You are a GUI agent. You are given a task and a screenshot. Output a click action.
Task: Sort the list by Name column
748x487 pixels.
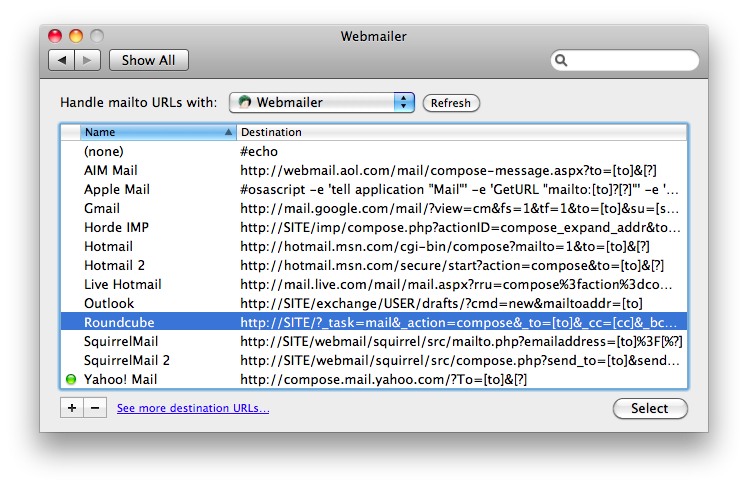[x=155, y=132]
